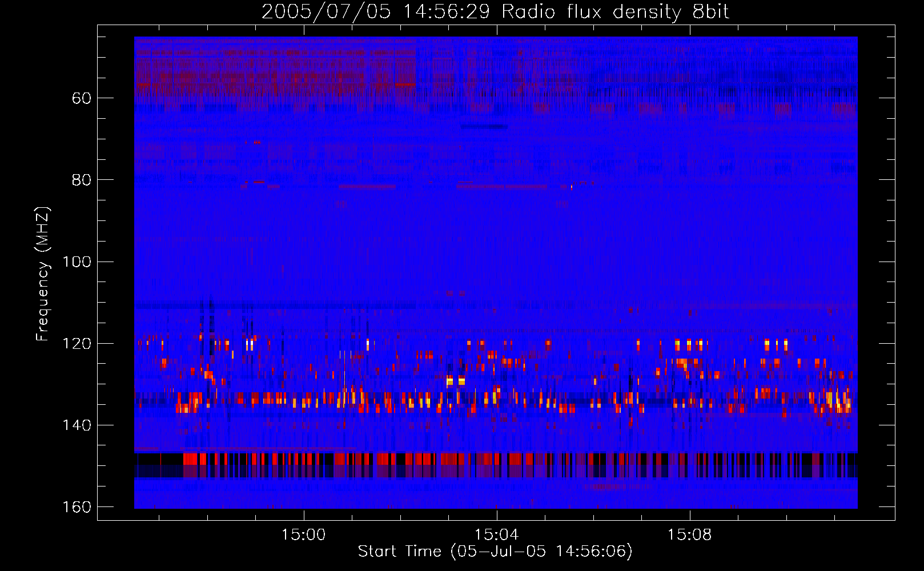Click the 15:00 time tick label
The width and height of the screenshot is (924, 571).
pyautogui.click(x=303, y=535)
